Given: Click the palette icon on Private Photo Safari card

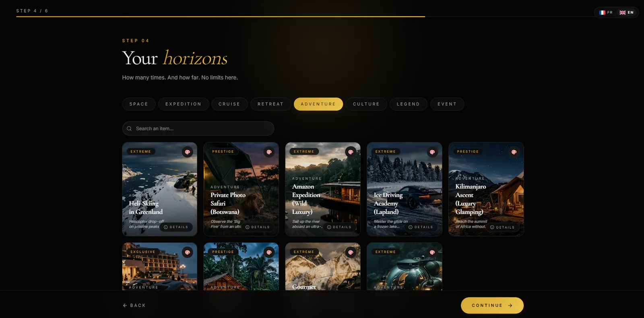Looking at the screenshot, I should point(269,152).
